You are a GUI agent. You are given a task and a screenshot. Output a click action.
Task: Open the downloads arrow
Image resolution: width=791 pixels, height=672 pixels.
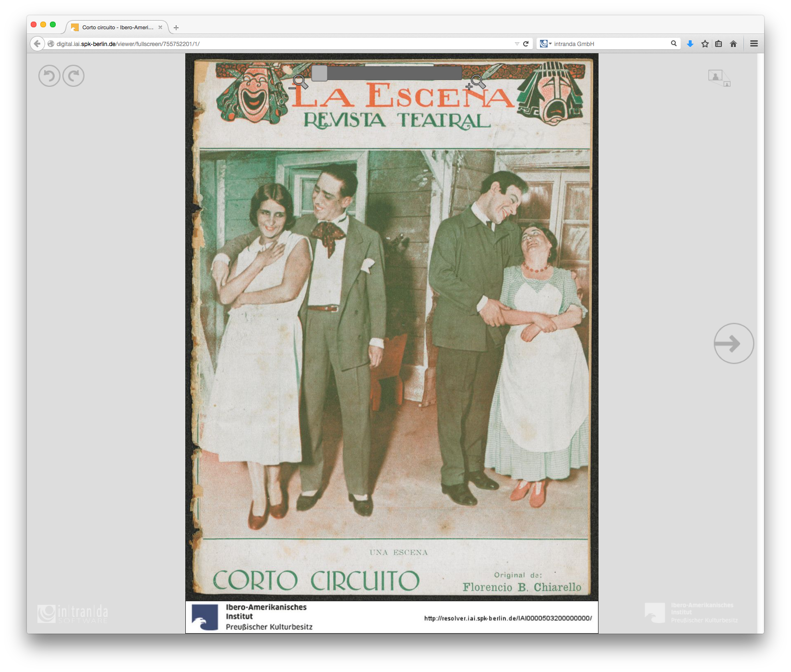click(x=690, y=44)
